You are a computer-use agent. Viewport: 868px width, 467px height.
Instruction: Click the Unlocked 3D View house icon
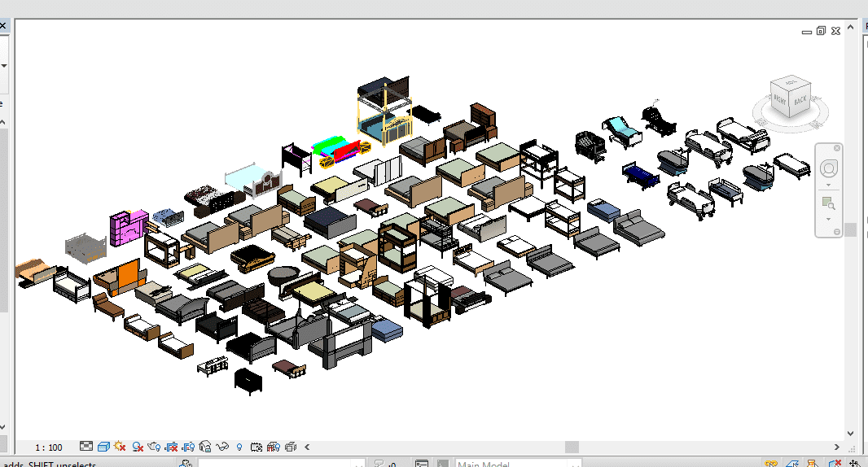click(205, 447)
